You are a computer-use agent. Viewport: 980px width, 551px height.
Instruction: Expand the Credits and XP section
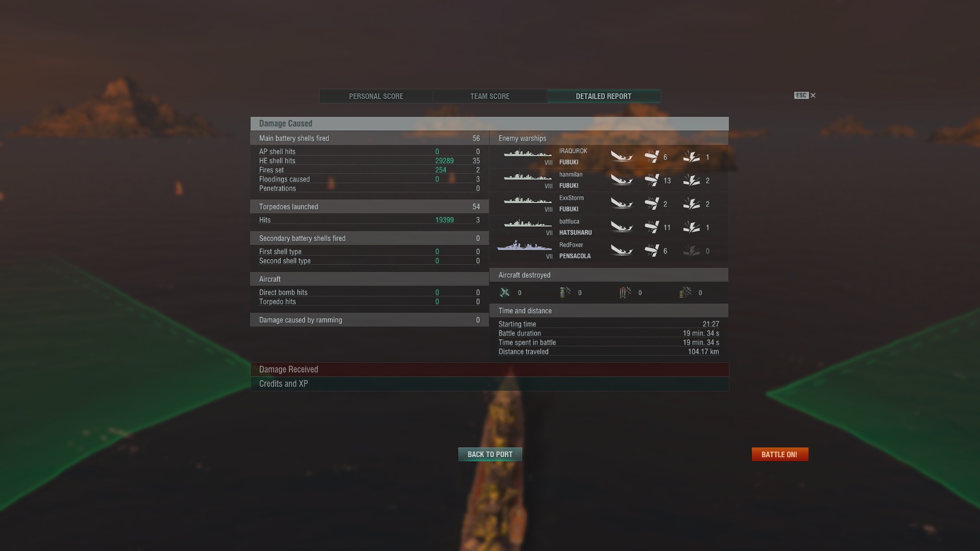click(489, 384)
